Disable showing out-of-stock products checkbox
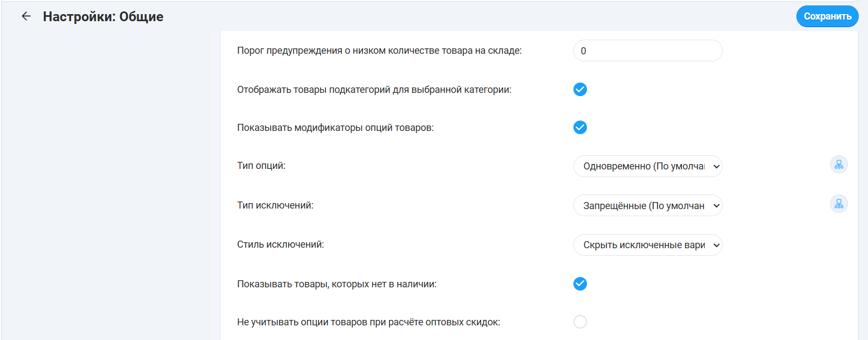This screenshot has height=340, width=868. [x=580, y=284]
